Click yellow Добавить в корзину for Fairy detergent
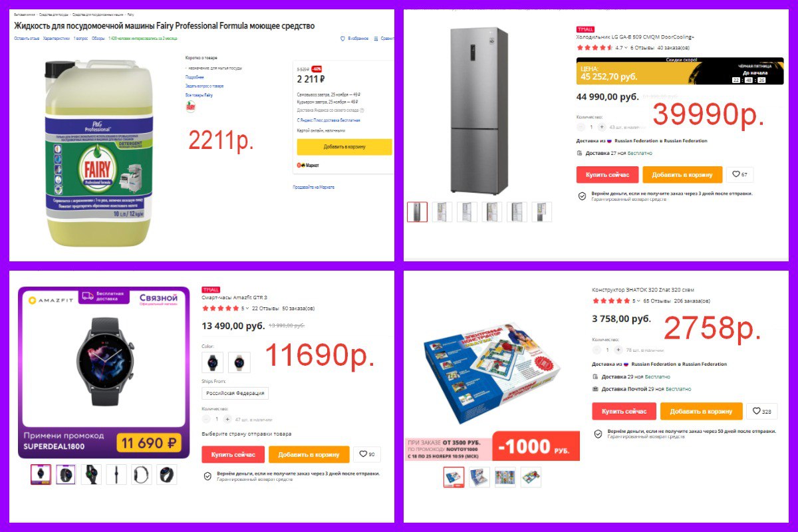 point(342,147)
